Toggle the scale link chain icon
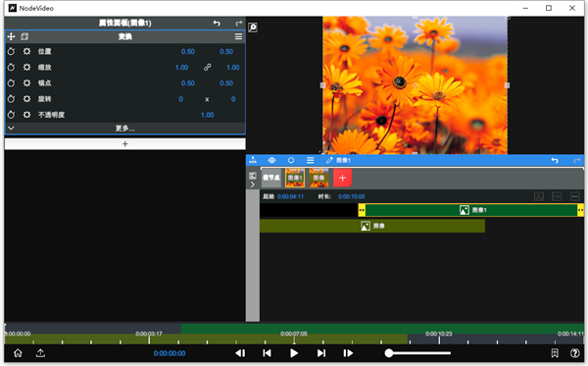 pyautogui.click(x=208, y=67)
